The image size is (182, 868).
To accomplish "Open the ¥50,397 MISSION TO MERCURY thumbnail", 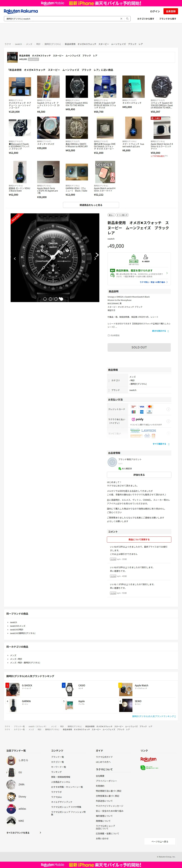I will pyautogui.click(x=162, y=87).
